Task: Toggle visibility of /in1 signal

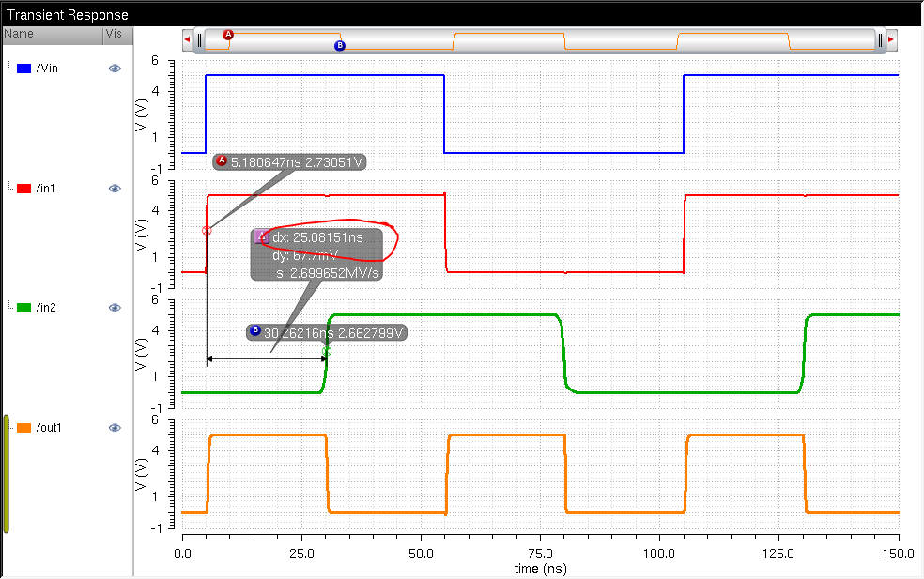Action: click(115, 189)
